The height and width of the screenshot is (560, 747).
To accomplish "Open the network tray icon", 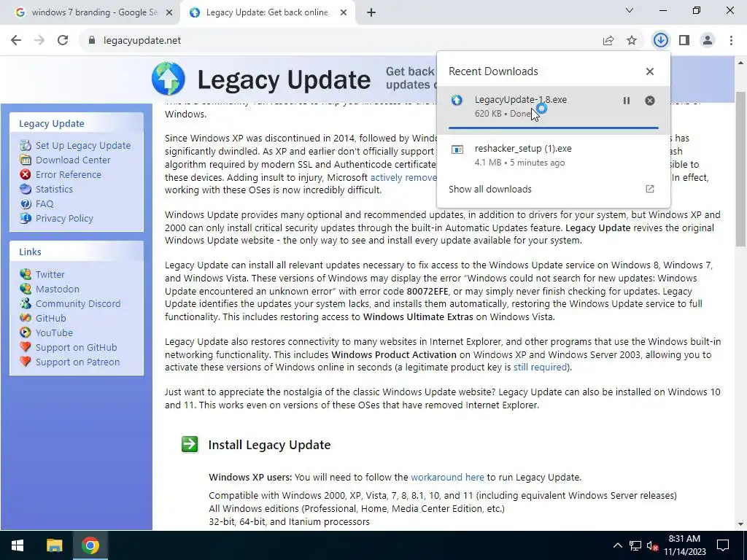I will pyautogui.click(x=635, y=545).
